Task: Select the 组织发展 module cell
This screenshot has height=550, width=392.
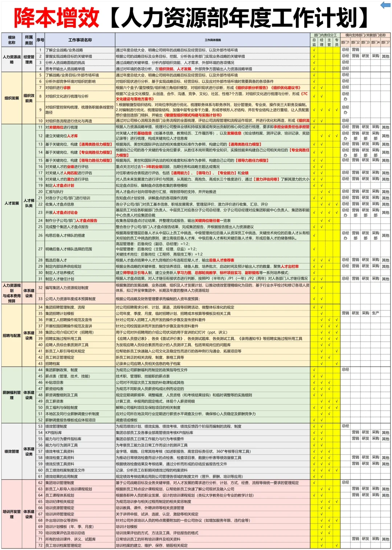Action: pyautogui.click(x=12, y=98)
